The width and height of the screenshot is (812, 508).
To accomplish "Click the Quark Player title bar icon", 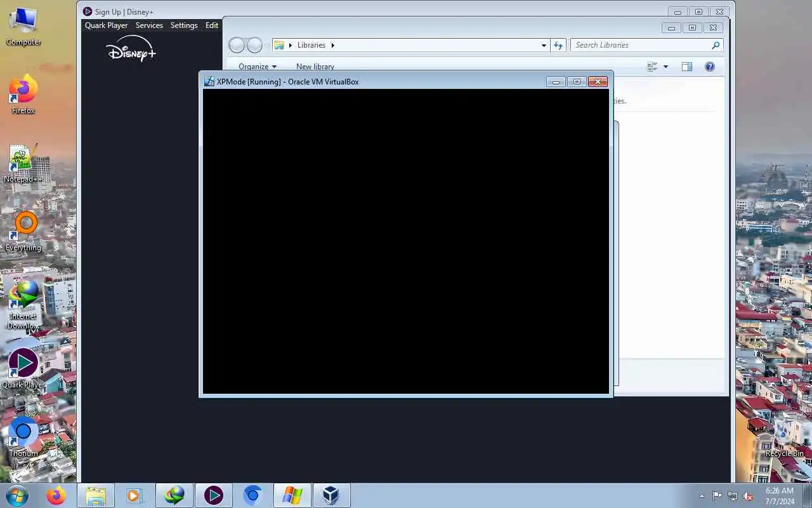I will [x=88, y=11].
